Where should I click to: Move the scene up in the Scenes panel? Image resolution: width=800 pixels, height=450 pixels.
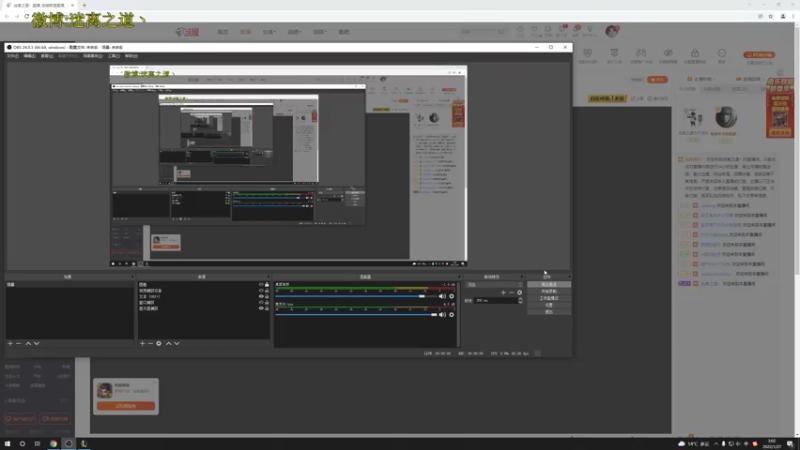[28, 343]
